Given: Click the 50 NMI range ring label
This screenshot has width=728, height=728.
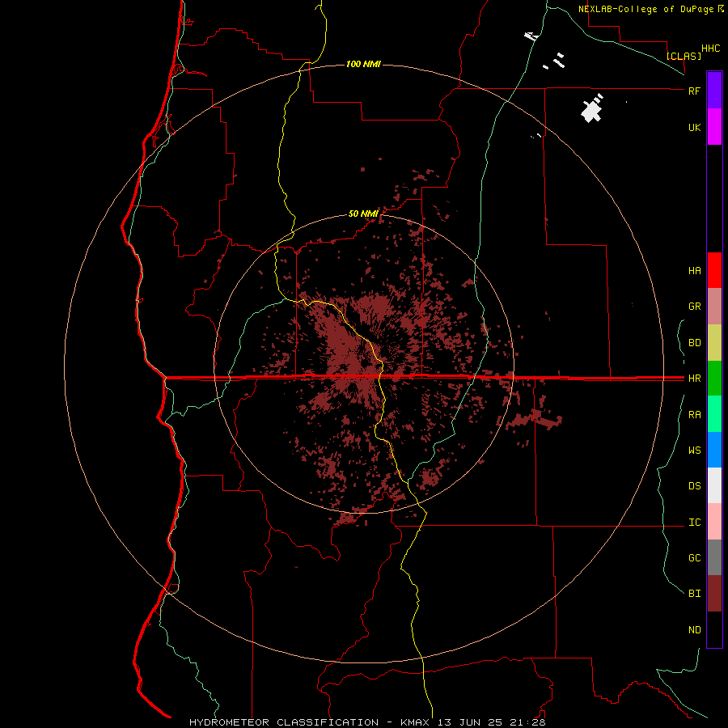Looking at the screenshot, I should click(363, 214).
